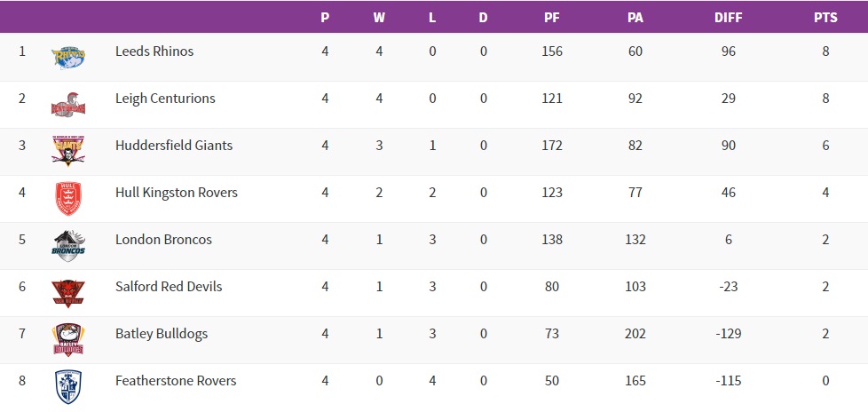Screen dimensions: 868x412
Task: Click the P column header
Action: tap(326, 18)
